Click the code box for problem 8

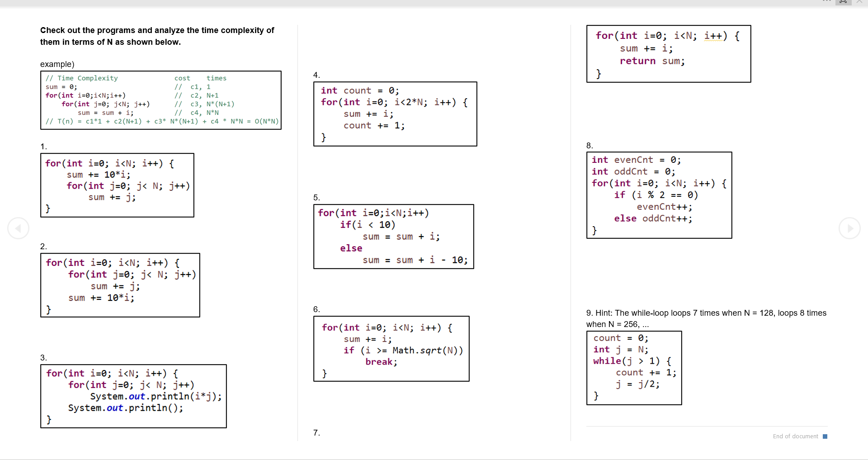click(x=659, y=195)
